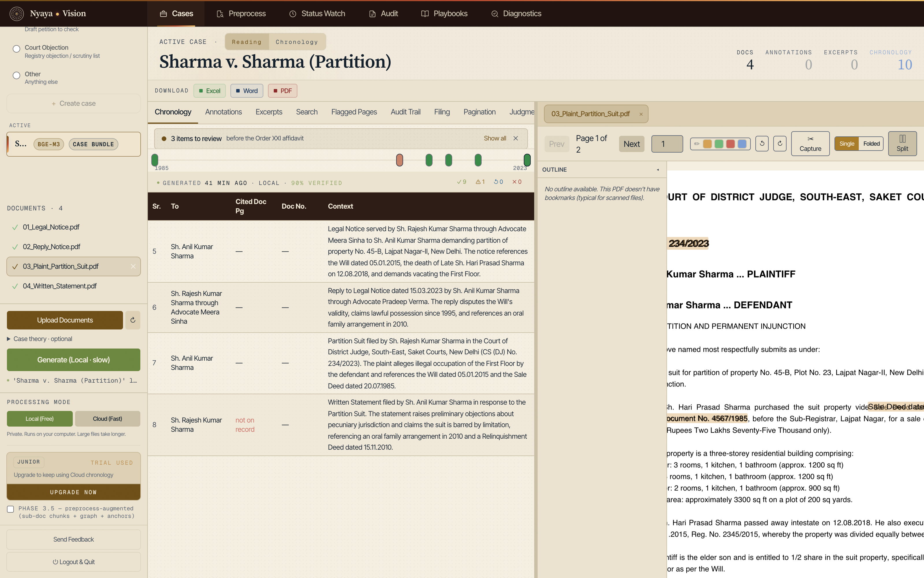Switch the page view to Folded

(x=871, y=144)
